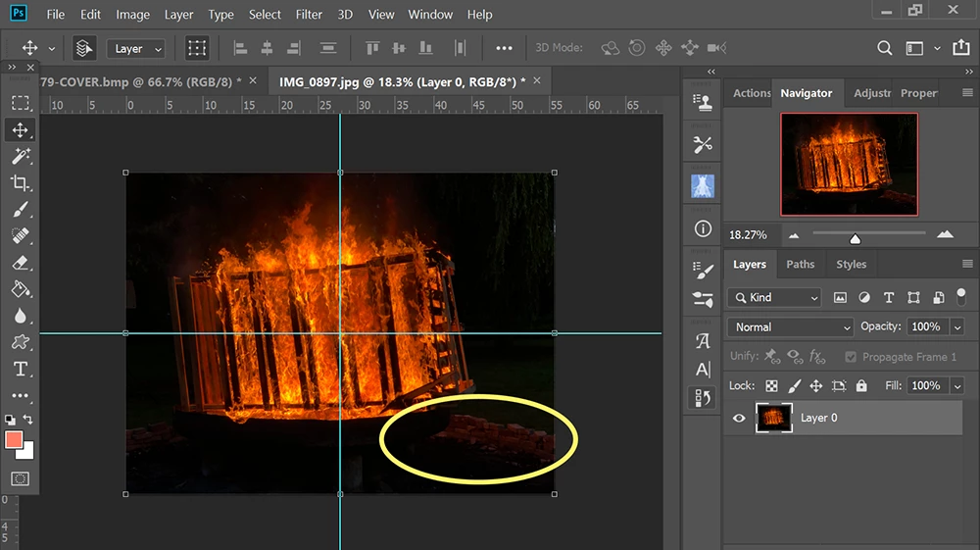980x550 pixels.
Task: Toggle Show Transform Controls
Action: click(197, 48)
